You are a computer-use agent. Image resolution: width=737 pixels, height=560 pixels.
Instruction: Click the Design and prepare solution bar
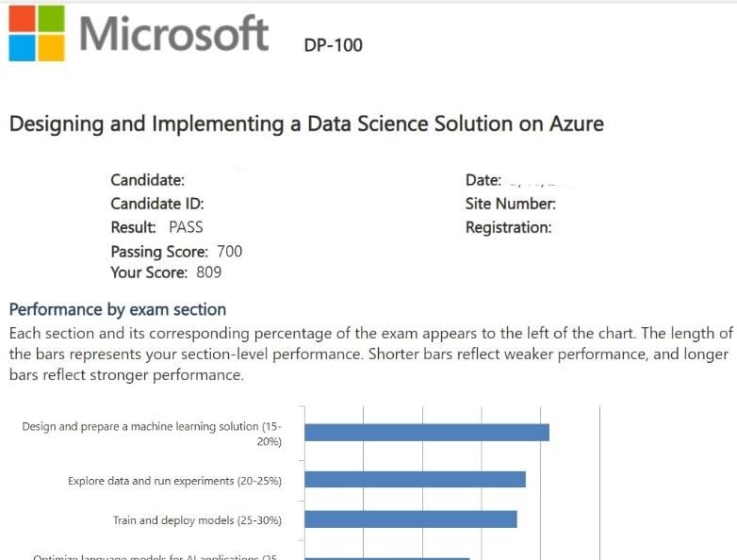(426, 432)
